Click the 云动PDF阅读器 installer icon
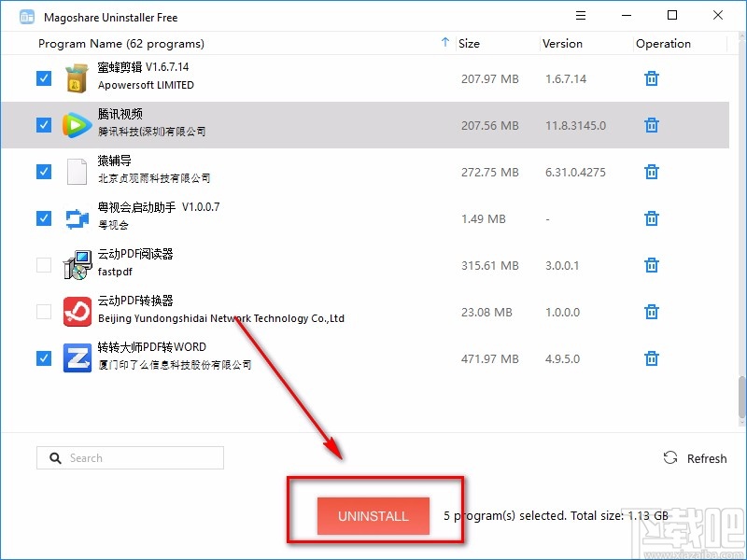The height and width of the screenshot is (560, 747). [78, 265]
